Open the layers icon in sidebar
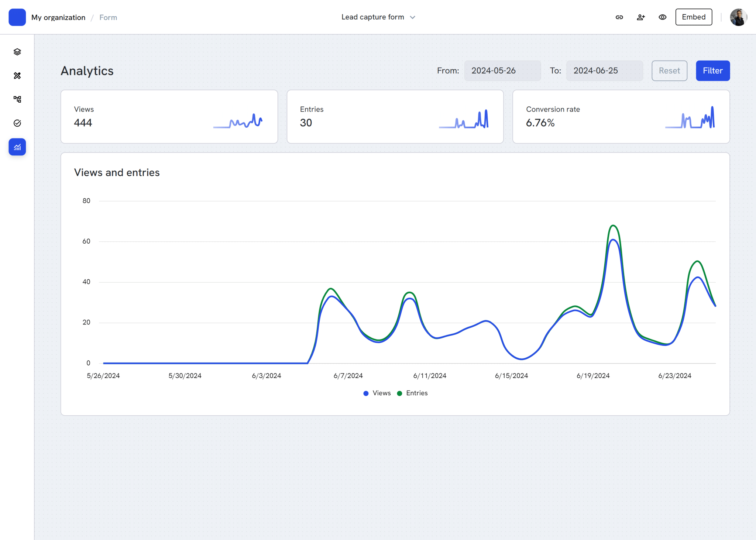This screenshot has width=756, height=540. [x=17, y=52]
